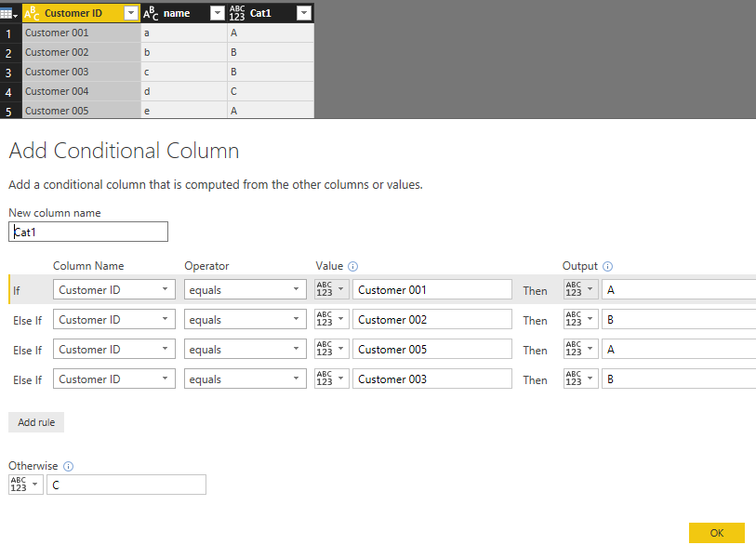Click the Customer 004 cell in the table

click(x=82, y=91)
